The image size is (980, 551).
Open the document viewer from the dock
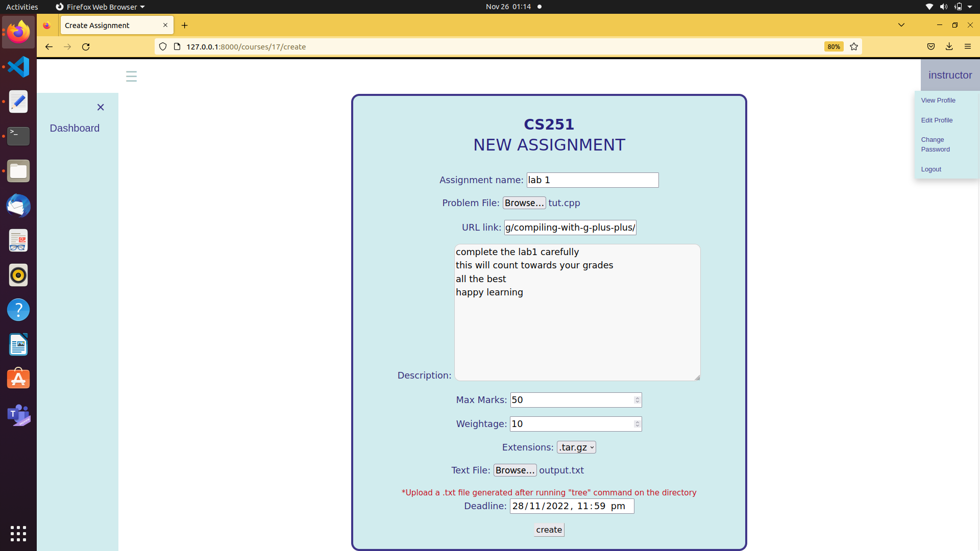tap(18, 240)
